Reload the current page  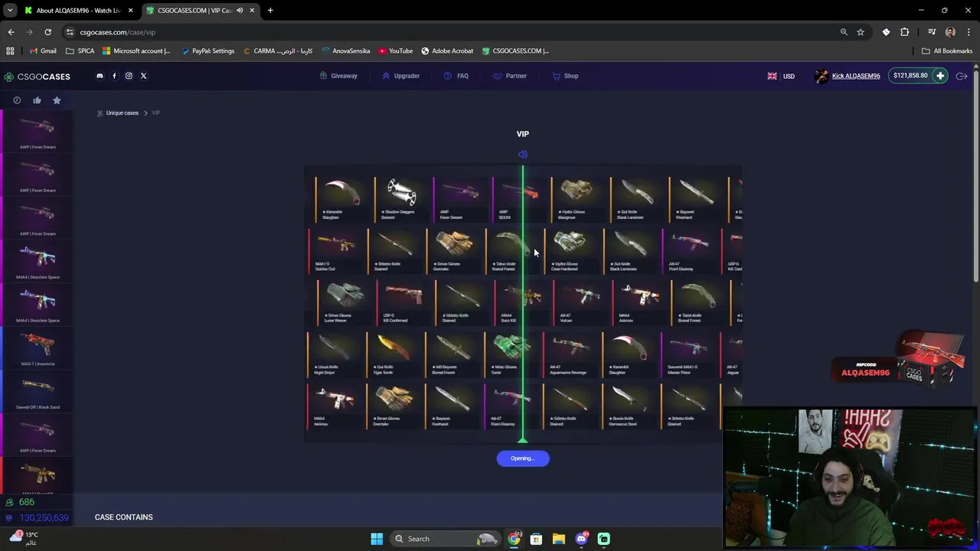(x=47, y=32)
